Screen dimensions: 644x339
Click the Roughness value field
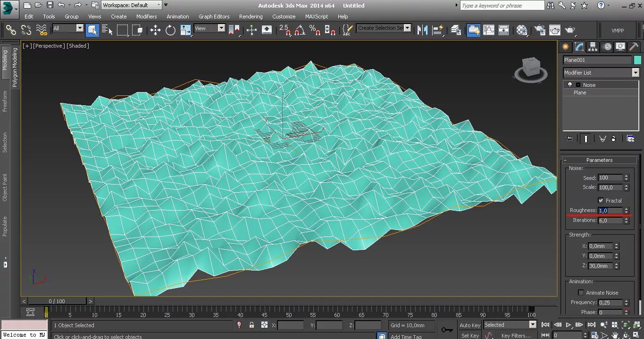click(x=610, y=211)
